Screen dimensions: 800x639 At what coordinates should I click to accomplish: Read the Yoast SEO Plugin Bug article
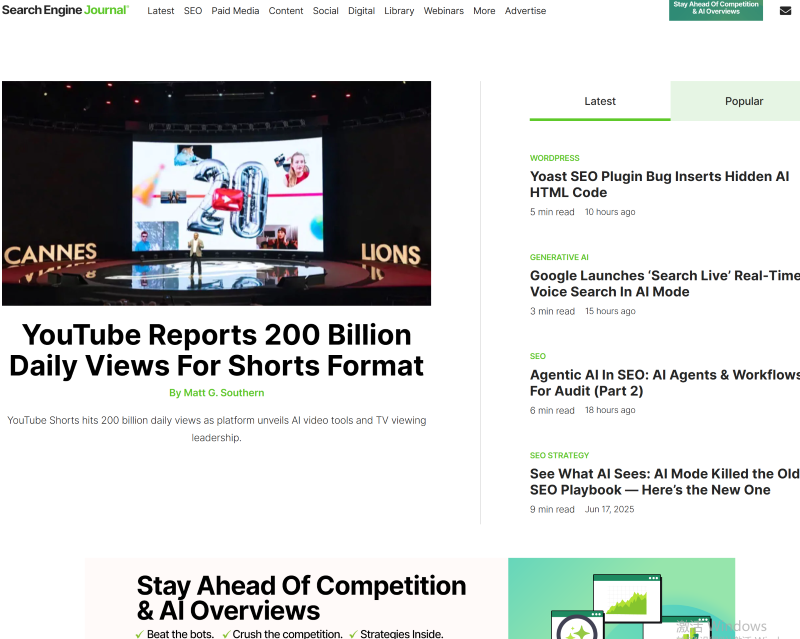pyautogui.click(x=659, y=184)
